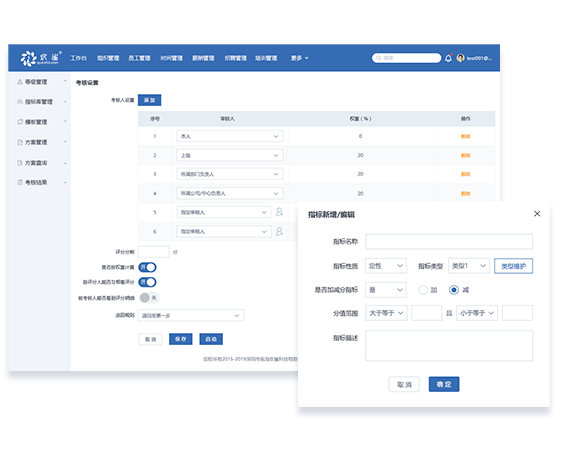Click the 类型维护 button

[513, 266]
